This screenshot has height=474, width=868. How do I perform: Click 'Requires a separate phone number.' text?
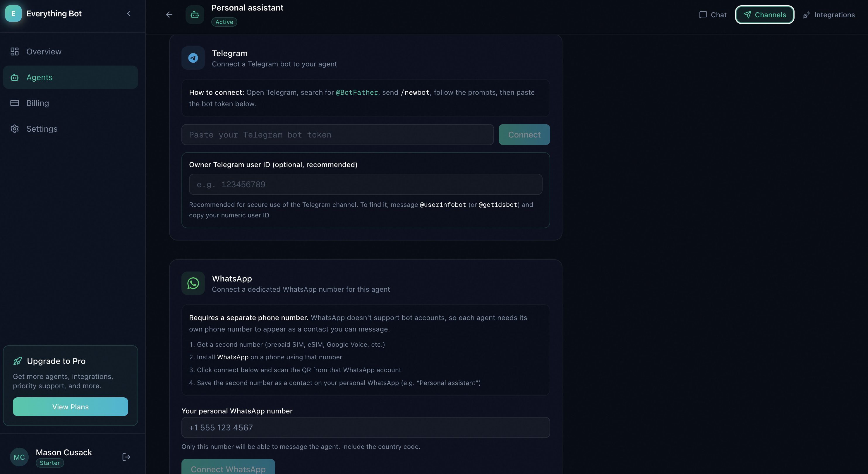point(249,318)
